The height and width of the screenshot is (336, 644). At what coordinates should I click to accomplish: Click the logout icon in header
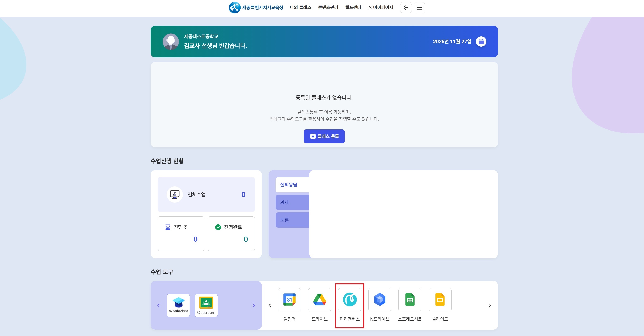(406, 8)
